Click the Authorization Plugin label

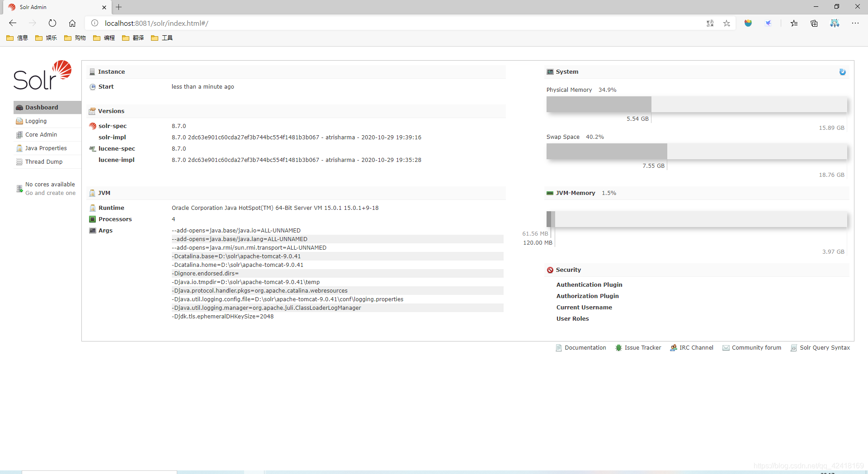[588, 296]
